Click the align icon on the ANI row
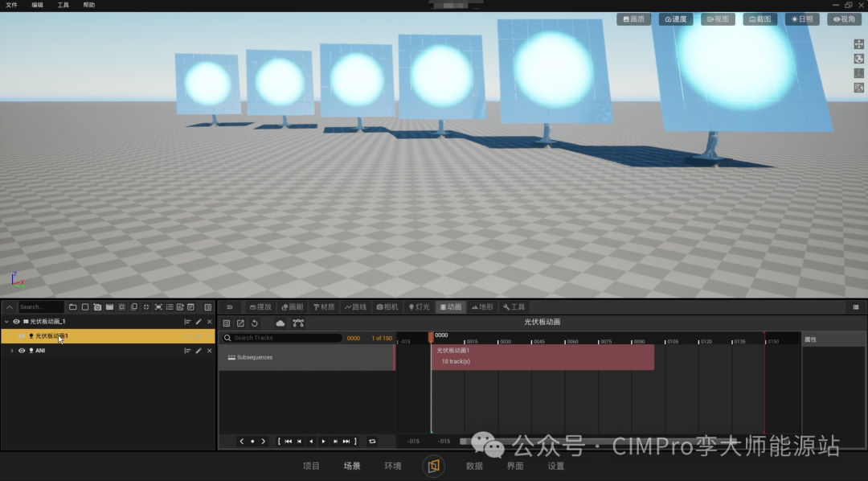 [187, 351]
